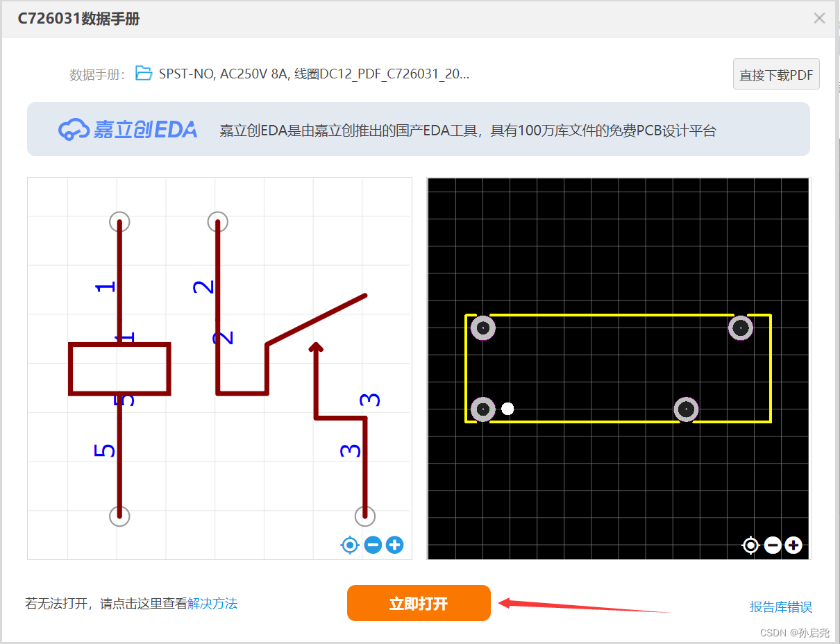The image size is (840, 644).
Task: Zoom out the schematic symbol preview
Action: coord(373,545)
